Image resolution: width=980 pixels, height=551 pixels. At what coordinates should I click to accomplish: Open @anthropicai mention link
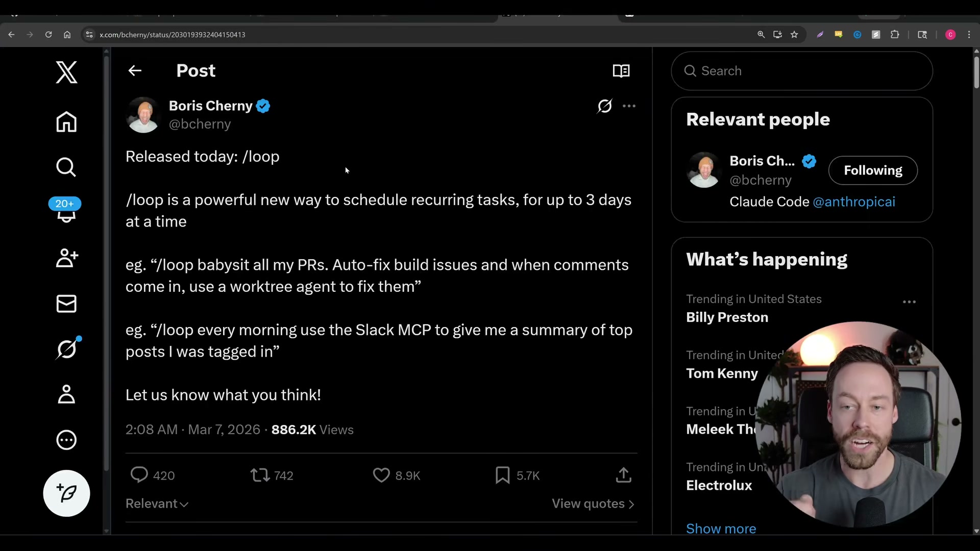[x=854, y=202]
